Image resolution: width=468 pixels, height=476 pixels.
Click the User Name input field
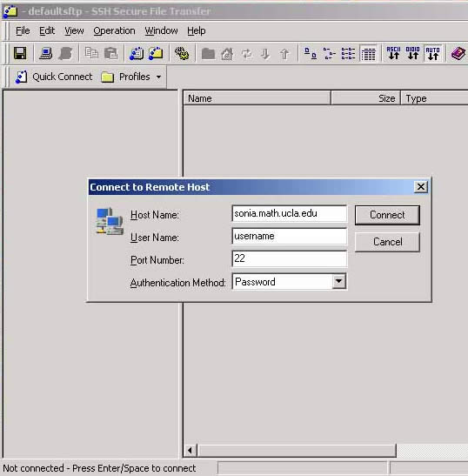tap(289, 236)
